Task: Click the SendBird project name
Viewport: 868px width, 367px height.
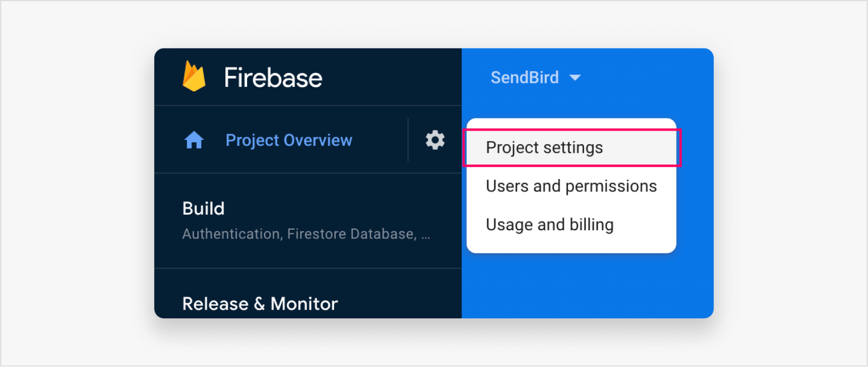Action: pos(525,77)
